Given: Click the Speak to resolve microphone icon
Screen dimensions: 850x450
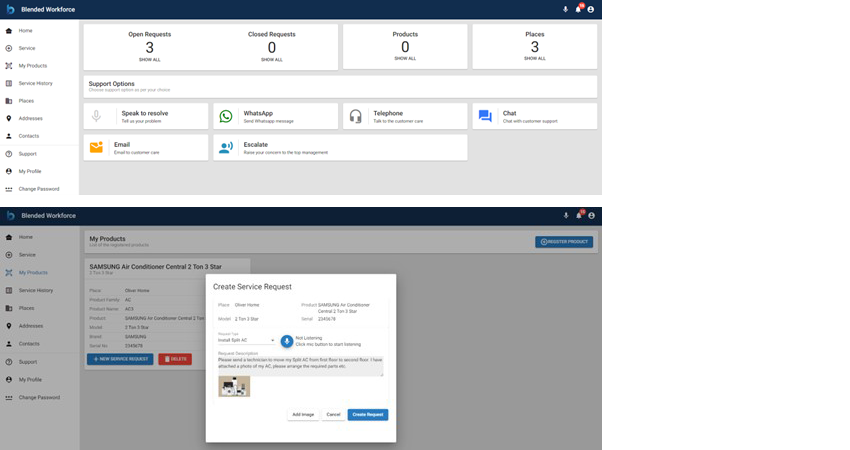Looking at the screenshot, I should tap(96, 116).
